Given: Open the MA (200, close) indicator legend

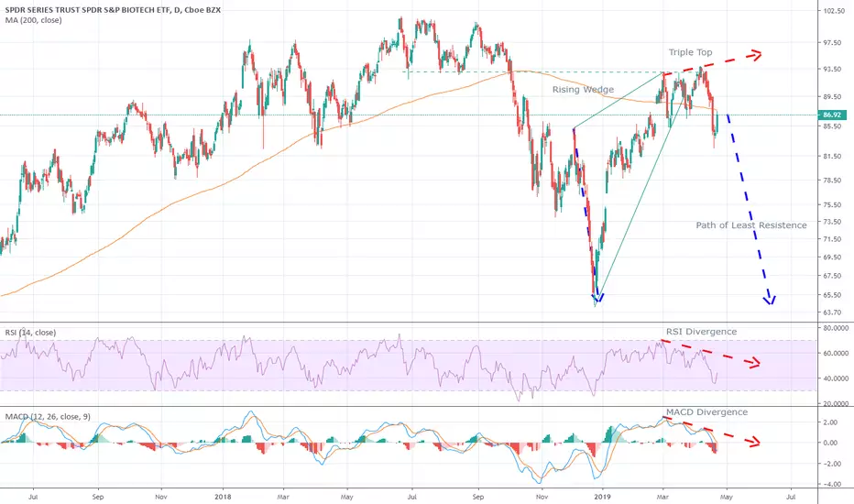Looking at the screenshot, I should point(33,20).
